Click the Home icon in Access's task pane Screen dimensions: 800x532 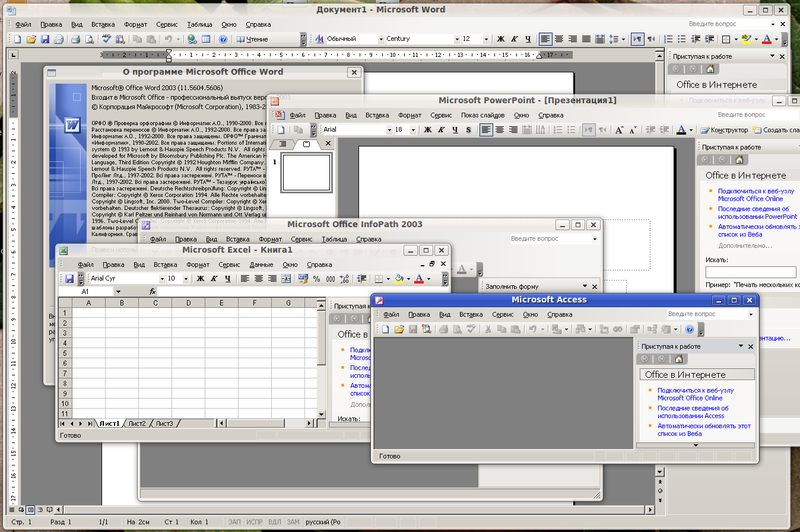678,358
